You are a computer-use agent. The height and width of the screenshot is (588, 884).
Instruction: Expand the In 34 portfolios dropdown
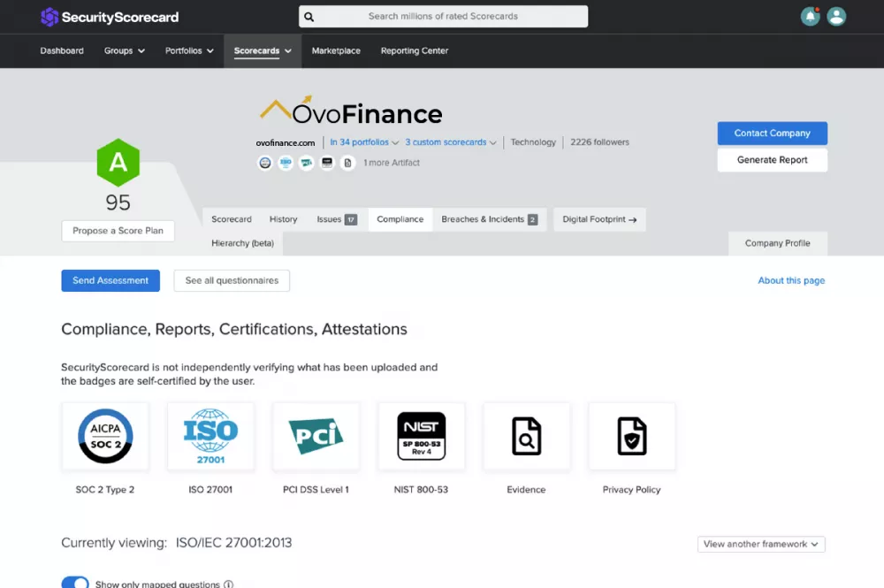(364, 142)
